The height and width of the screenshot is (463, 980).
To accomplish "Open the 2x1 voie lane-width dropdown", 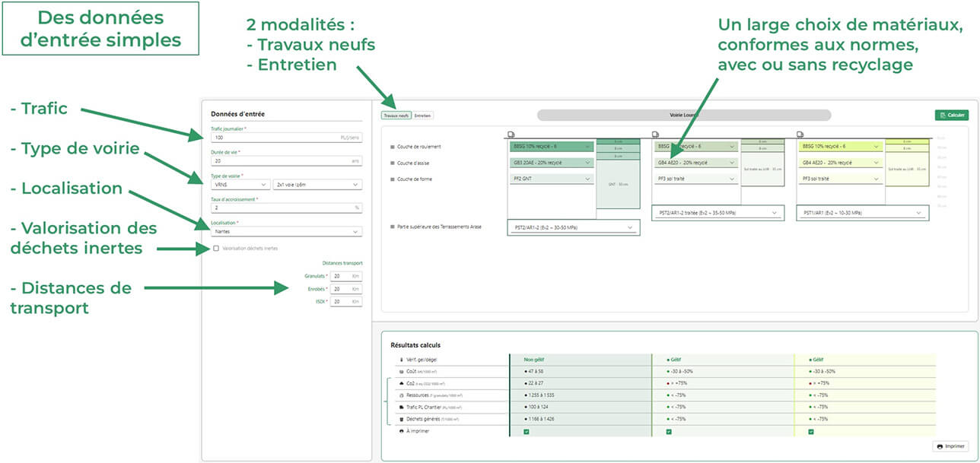I will pos(318,185).
